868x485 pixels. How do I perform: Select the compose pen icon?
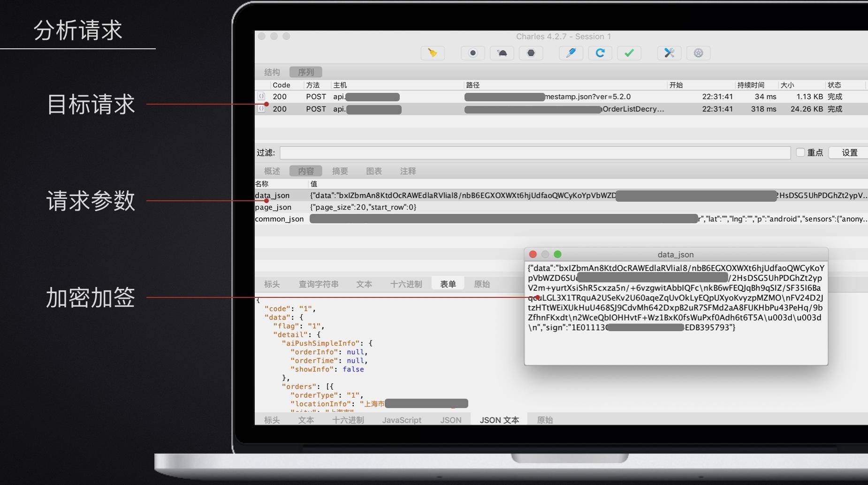[571, 53]
